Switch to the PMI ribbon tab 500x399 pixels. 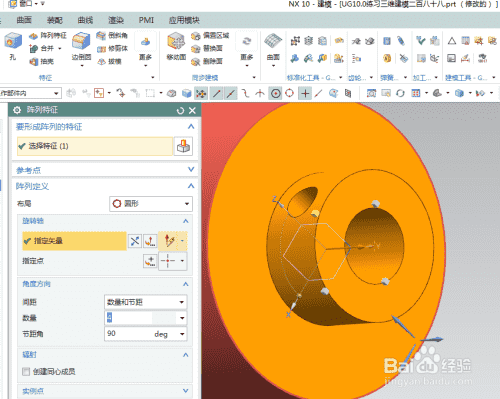pos(146,20)
